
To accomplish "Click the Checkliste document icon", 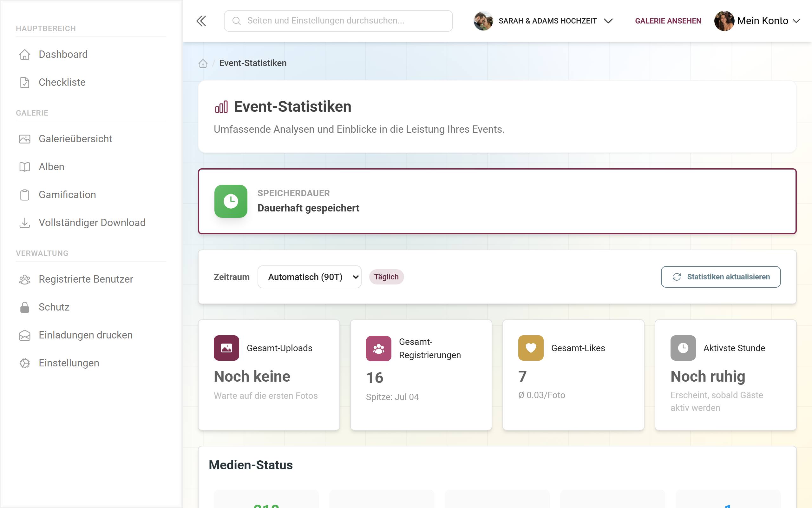I will [x=25, y=82].
